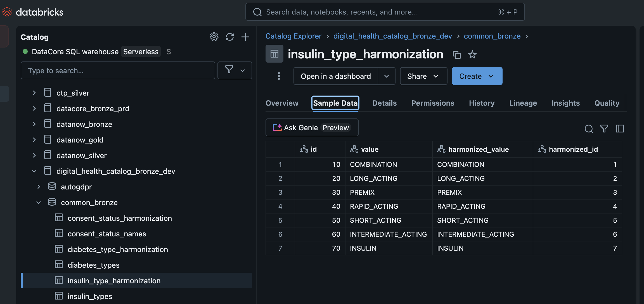The height and width of the screenshot is (304, 644).
Task: Select consent_status_names table
Action: tap(107, 234)
